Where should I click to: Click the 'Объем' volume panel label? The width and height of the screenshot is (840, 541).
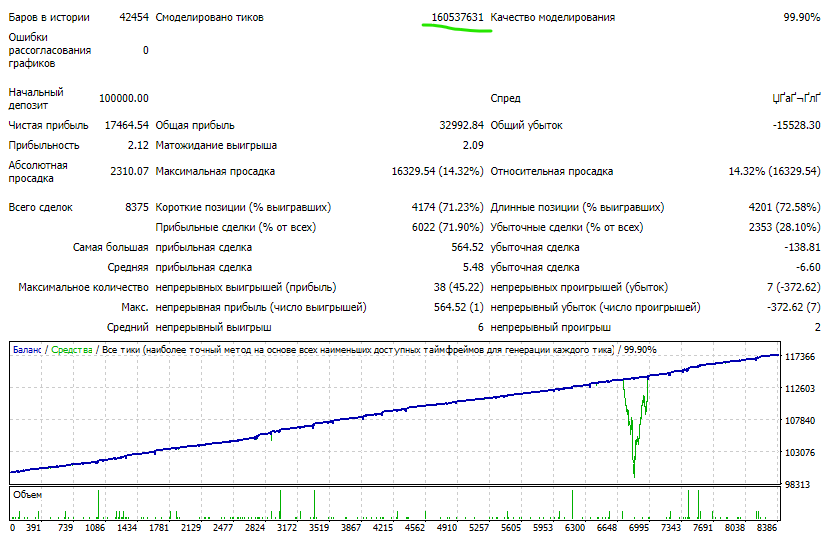click(27, 495)
